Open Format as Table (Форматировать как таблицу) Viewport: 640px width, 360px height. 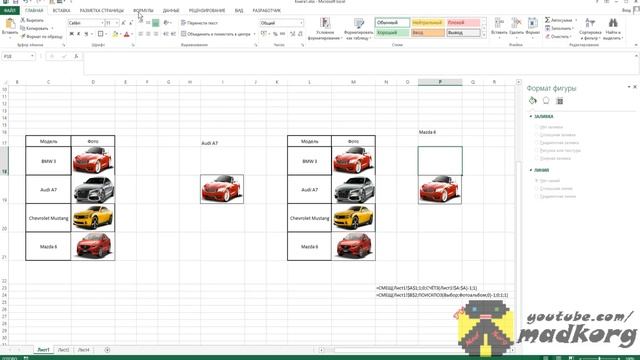[x=358, y=29]
